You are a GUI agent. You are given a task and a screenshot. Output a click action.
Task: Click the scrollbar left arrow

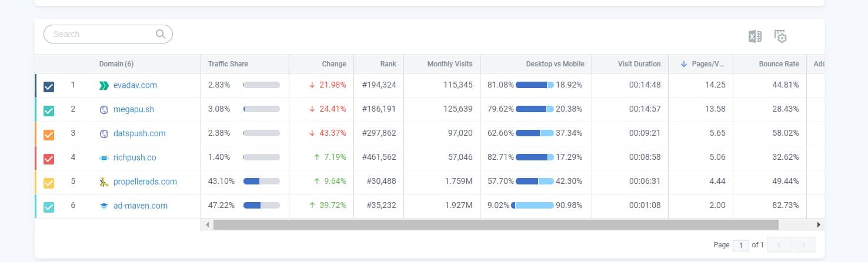(206, 224)
